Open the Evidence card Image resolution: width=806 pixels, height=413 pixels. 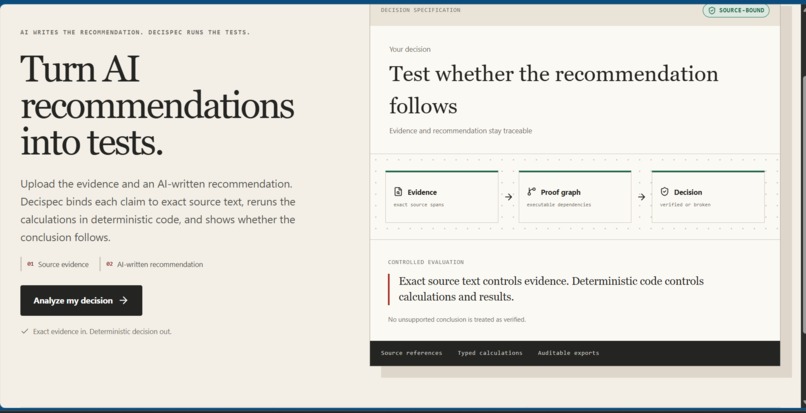442,196
